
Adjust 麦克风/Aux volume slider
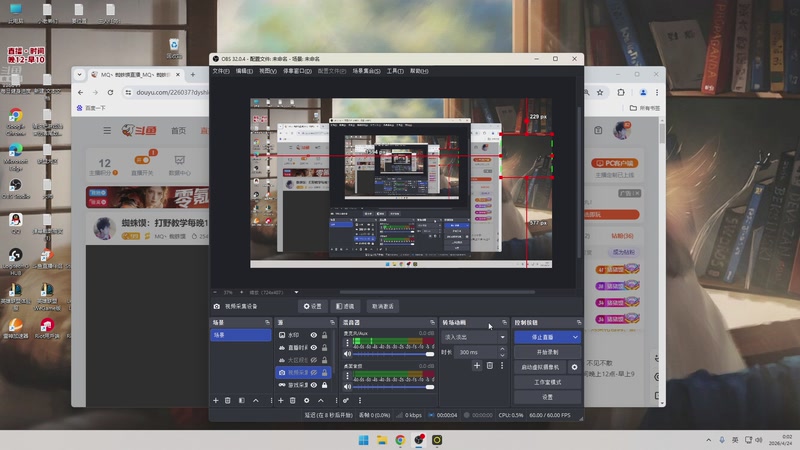pos(393,354)
